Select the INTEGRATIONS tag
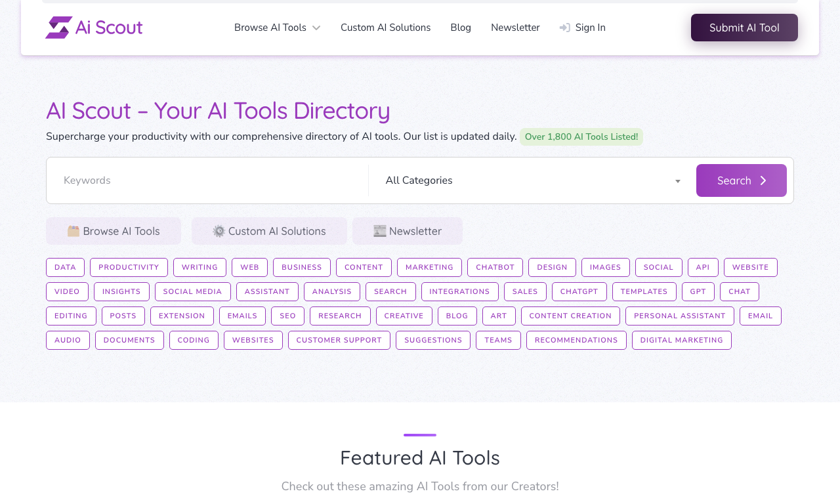The height and width of the screenshot is (504, 840). click(x=459, y=291)
